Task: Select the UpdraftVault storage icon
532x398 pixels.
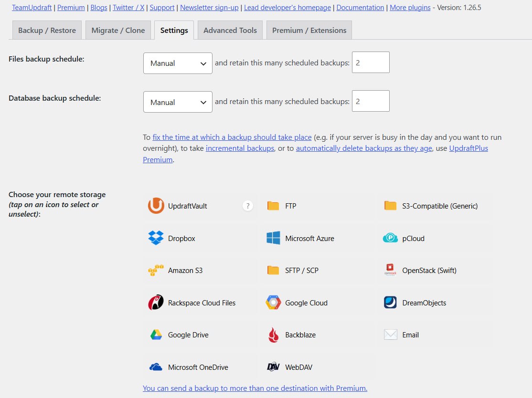Action: pos(156,206)
